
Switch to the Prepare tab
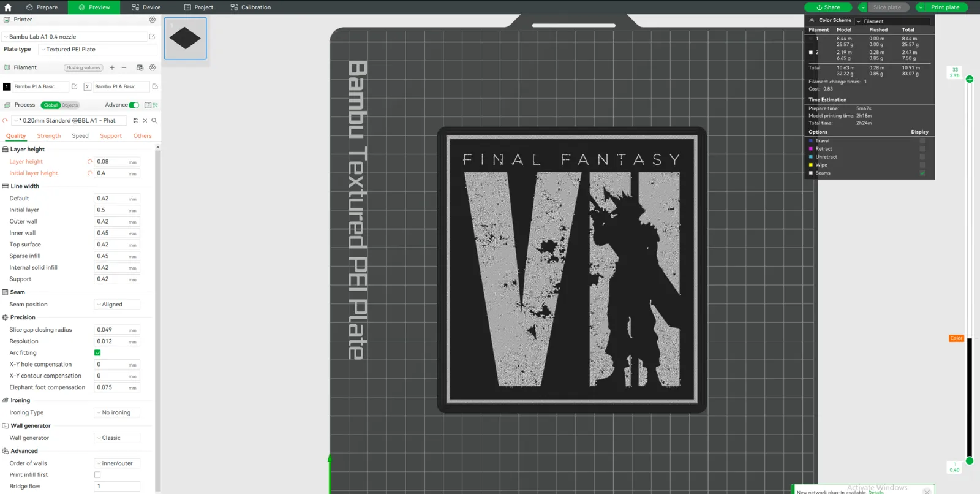[42, 7]
